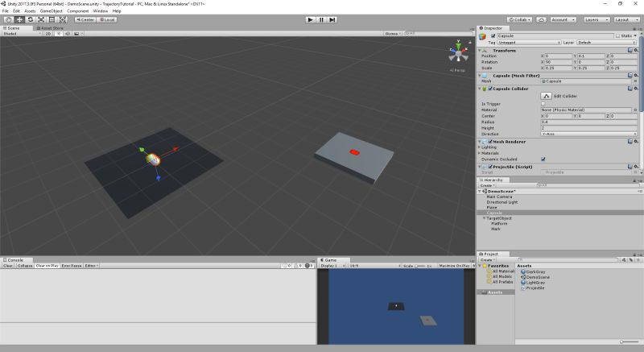Screen dimensions: 644x352
Task: Click the scene orientation gizmo
Action: pyautogui.click(x=458, y=53)
